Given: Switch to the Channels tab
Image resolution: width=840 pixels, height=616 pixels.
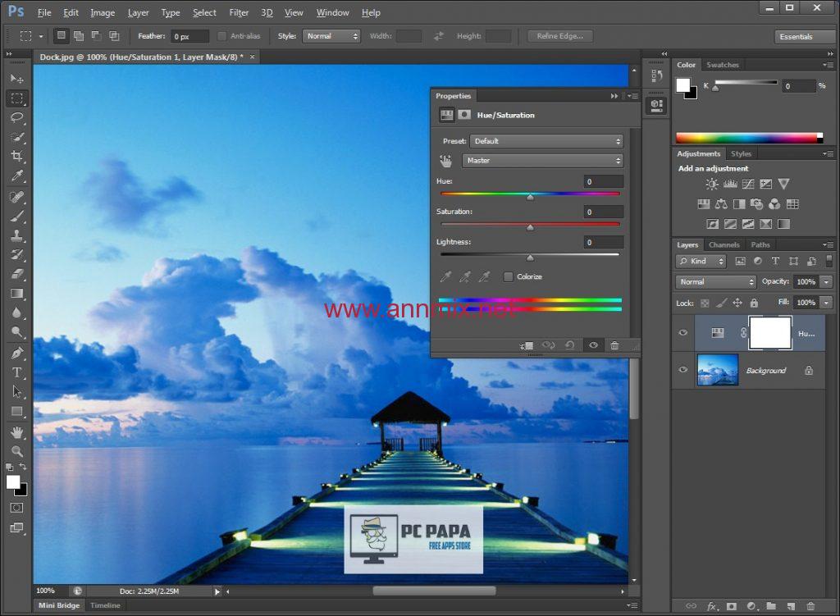Looking at the screenshot, I should click(x=724, y=244).
